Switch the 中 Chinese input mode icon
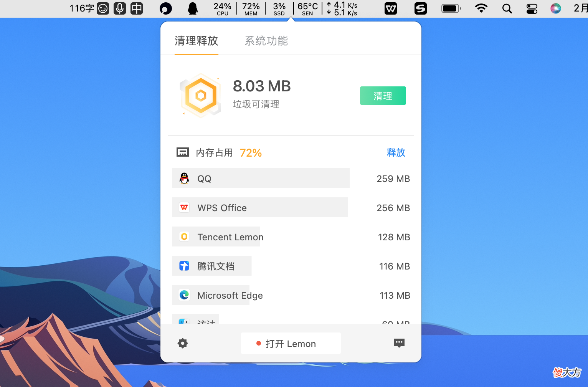Screen dimensions: 588x387 137,8
